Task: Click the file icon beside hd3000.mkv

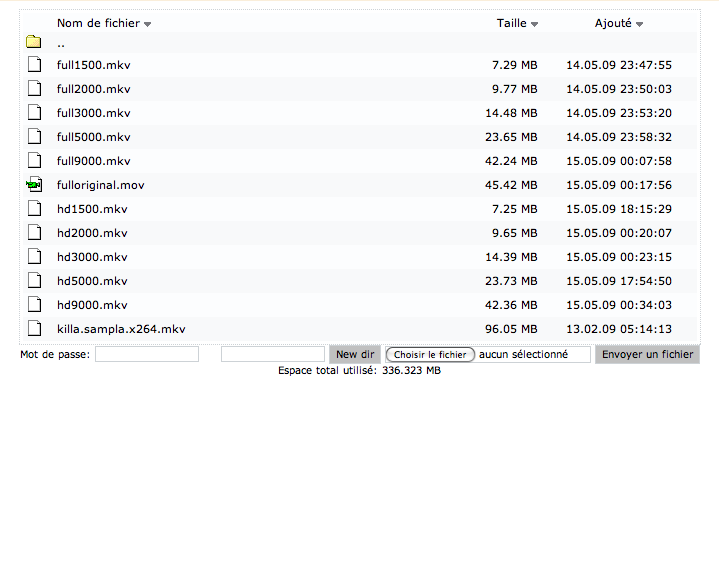Action: (x=34, y=256)
